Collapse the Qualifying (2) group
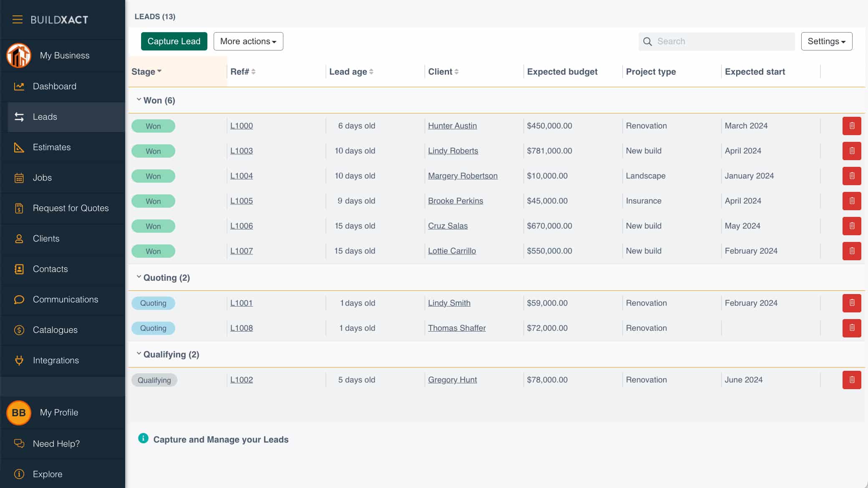The width and height of the screenshot is (868, 488). (139, 354)
